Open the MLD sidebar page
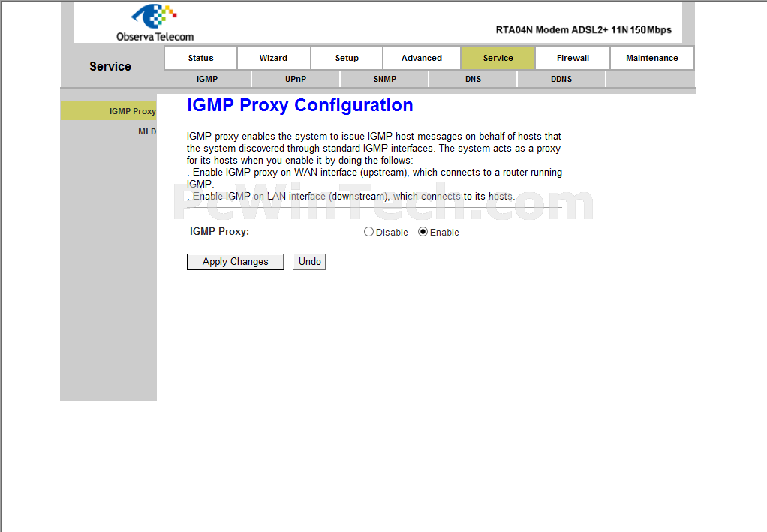 tap(146, 131)
